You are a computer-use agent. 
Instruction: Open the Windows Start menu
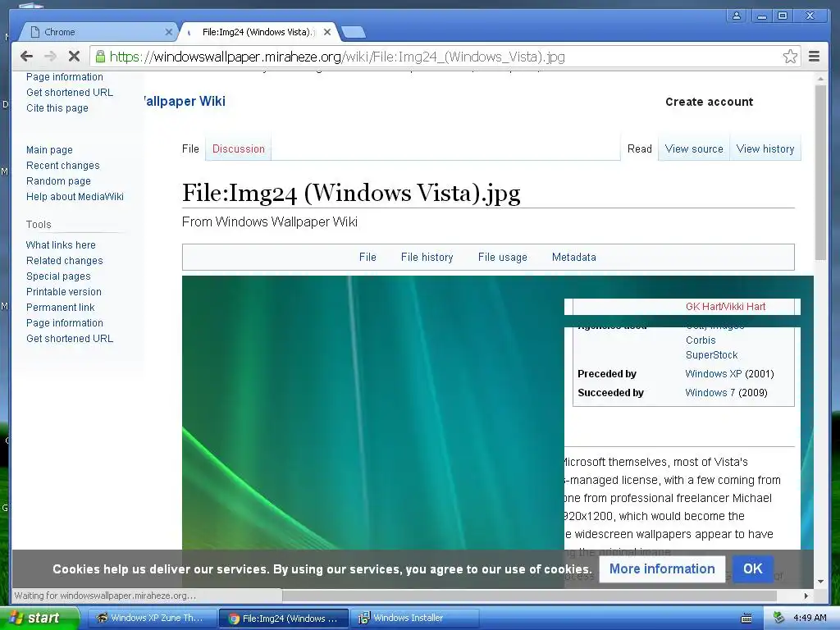[39, 618]
